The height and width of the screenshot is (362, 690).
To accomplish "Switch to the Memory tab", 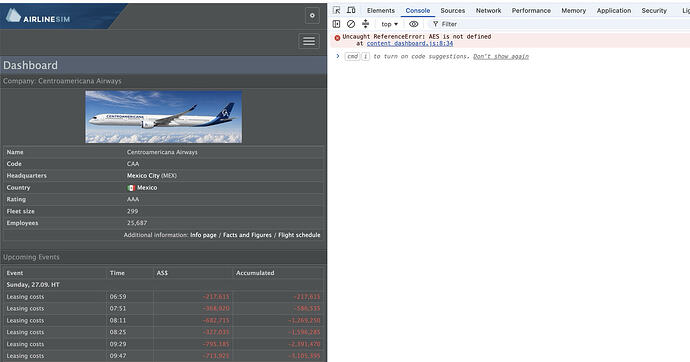I will [x=573, y=11].
